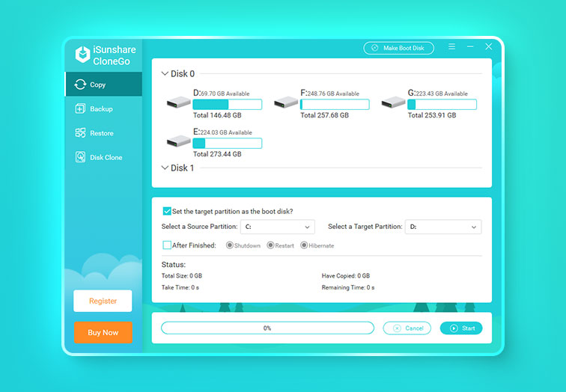566x392 pixels.
Task: Select the F: partition drive icon
Action: pos(286,102)
